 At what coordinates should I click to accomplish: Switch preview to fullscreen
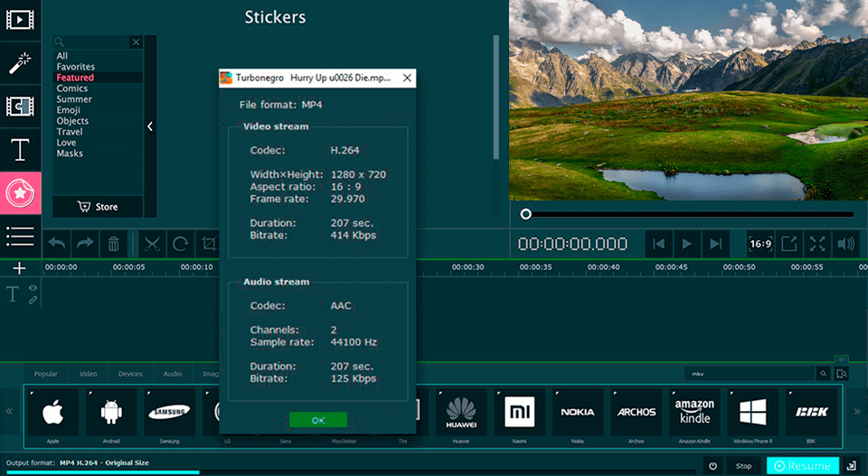817,244
